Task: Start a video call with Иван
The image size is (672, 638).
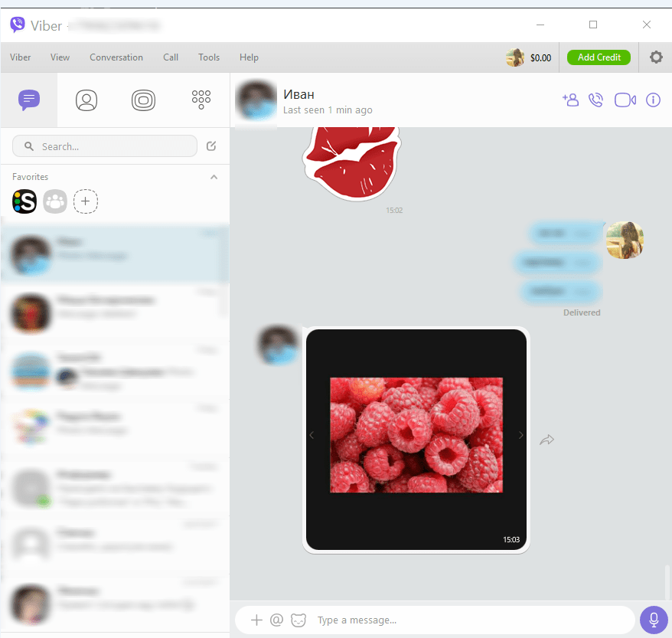Action: (x=625, y=100)
